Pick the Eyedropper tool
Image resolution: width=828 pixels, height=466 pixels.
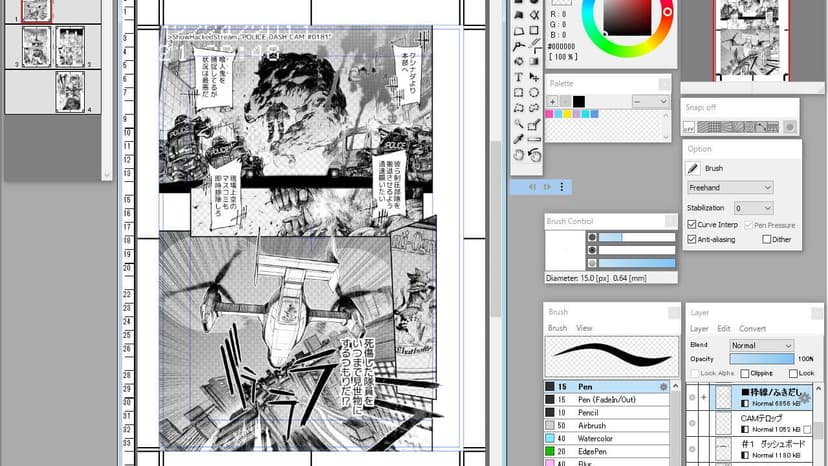(519, 139)
